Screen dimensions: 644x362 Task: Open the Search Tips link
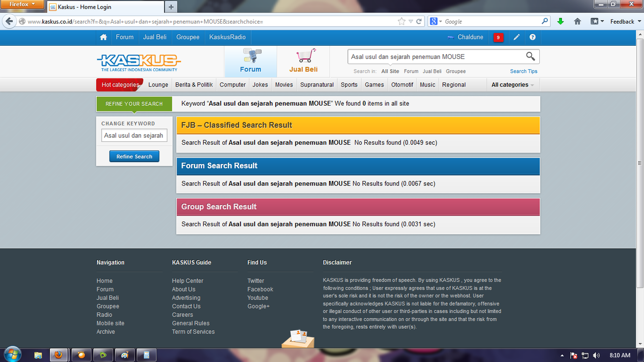(x=524, y=71)
